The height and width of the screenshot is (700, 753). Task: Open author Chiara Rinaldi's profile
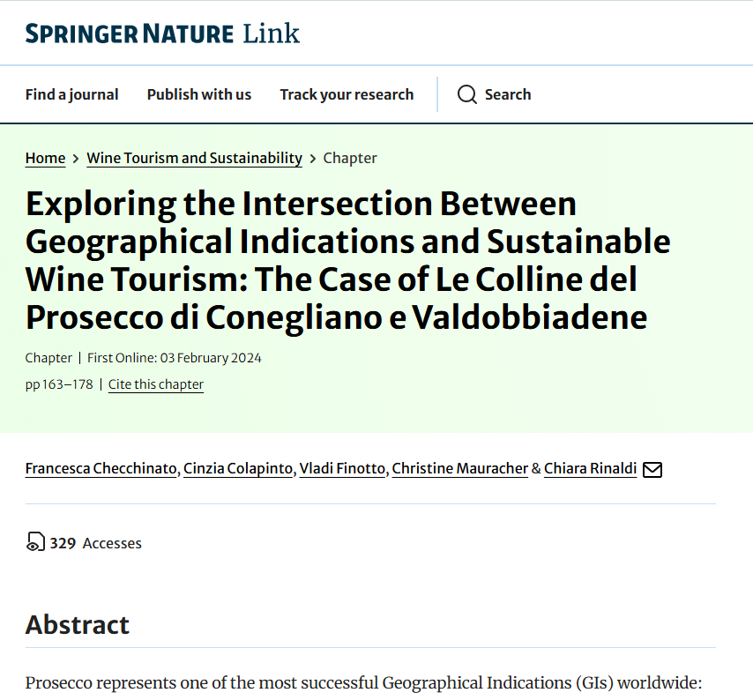coord(590,469)
